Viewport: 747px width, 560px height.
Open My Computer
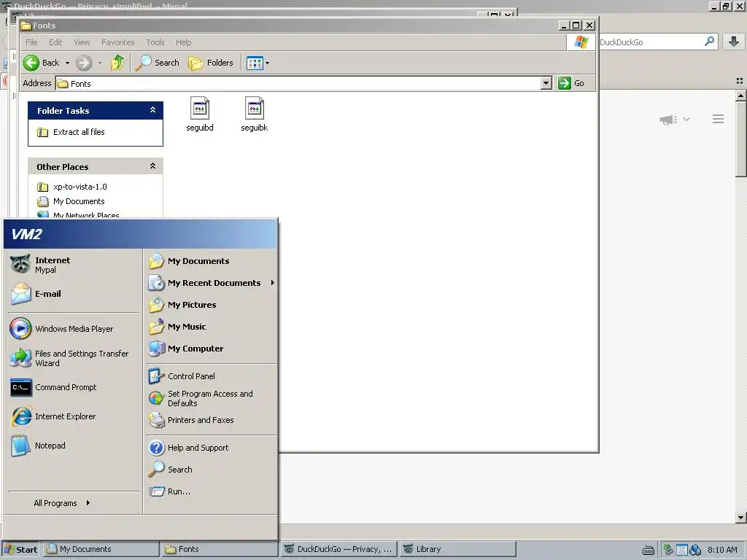pos(212,349)
